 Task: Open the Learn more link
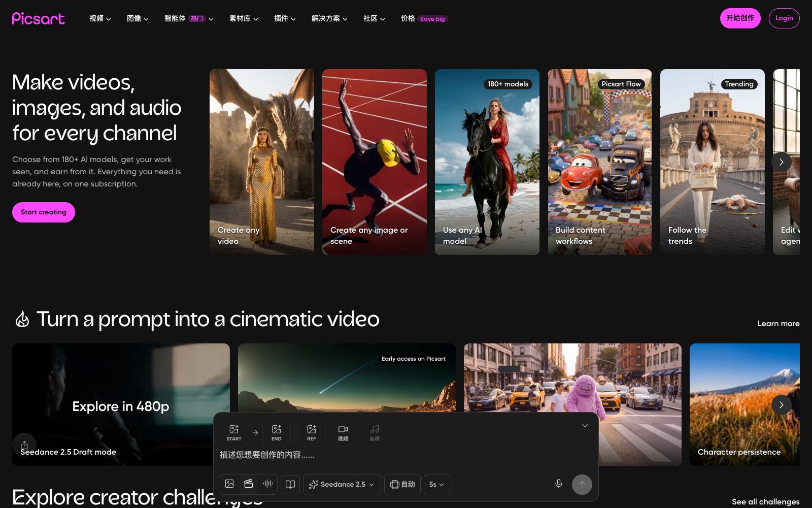779,324
